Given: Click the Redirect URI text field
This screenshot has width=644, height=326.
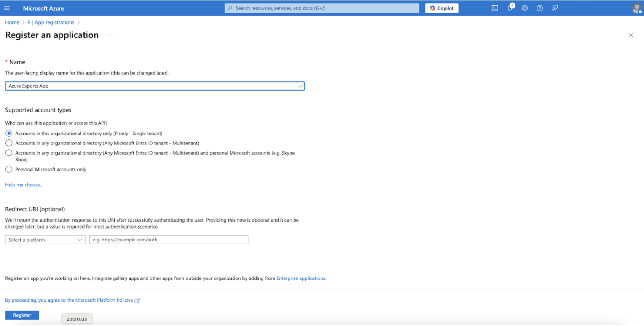Looking at the screenshot, I should coord(169,240).
